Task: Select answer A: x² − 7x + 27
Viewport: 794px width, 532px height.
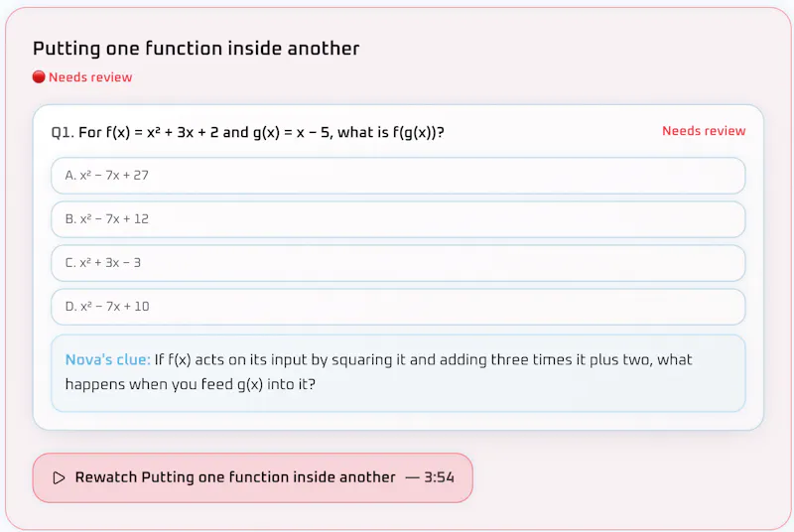Action: [x=398, y=176]
